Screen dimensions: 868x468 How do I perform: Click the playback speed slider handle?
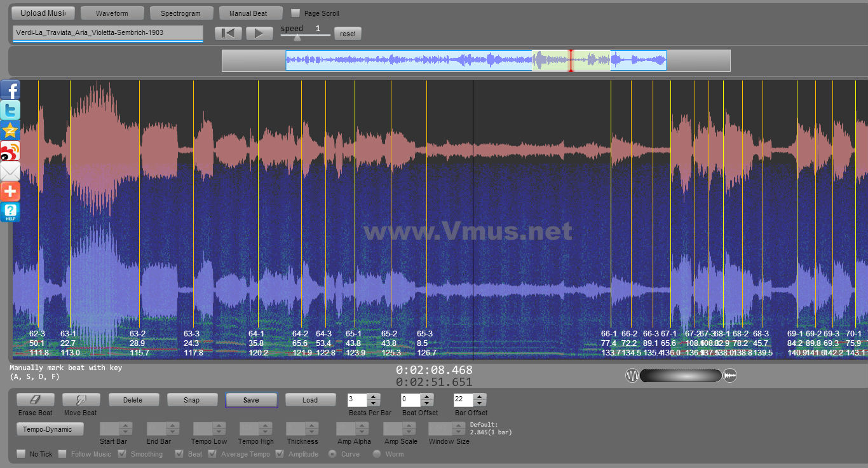(297, 37)
